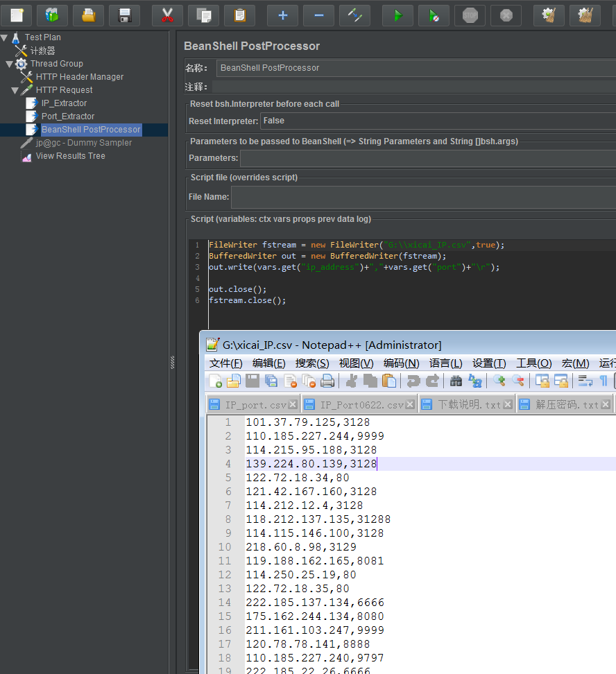Close the IP_port.csv tab
This screenshot has height=674, width=616.
pos(293,404)
